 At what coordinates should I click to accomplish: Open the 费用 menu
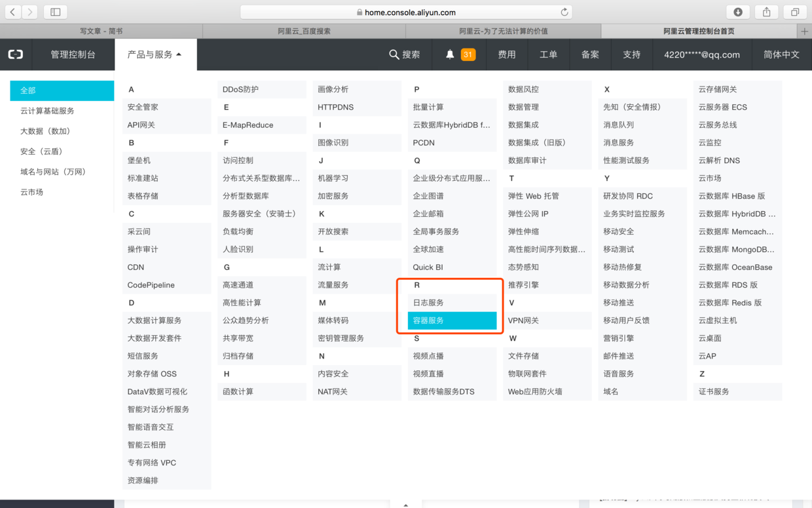507,54
